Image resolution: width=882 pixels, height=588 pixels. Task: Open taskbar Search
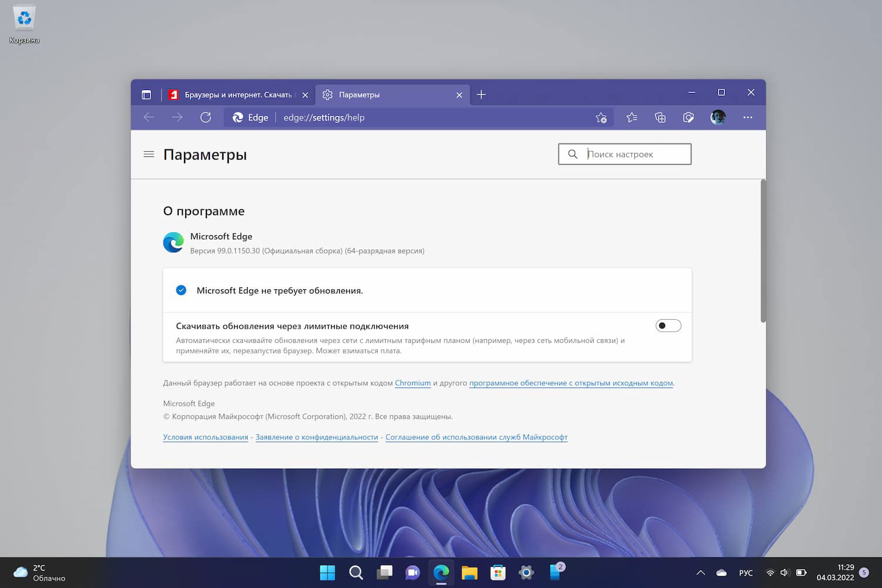(x=356, y=572)
